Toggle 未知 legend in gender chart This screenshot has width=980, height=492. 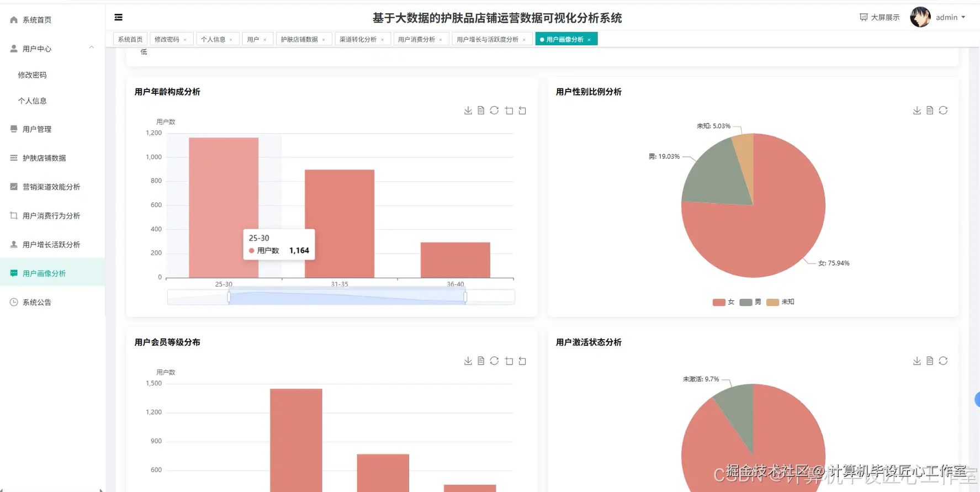pos(780,302)
